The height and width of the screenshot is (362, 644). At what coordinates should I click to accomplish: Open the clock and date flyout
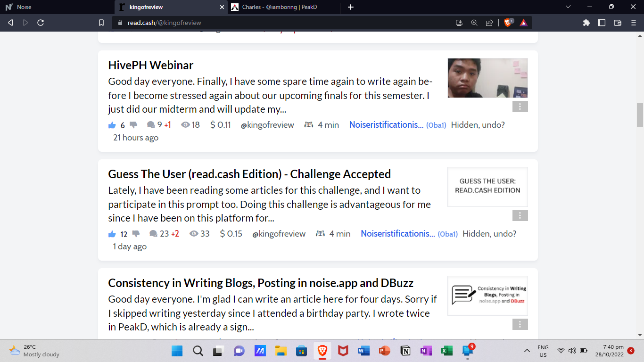tap(610, 351)
